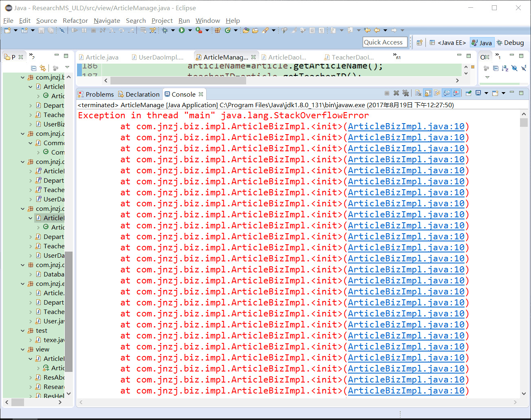Click the green Run button icon

(x=182, y=30)
